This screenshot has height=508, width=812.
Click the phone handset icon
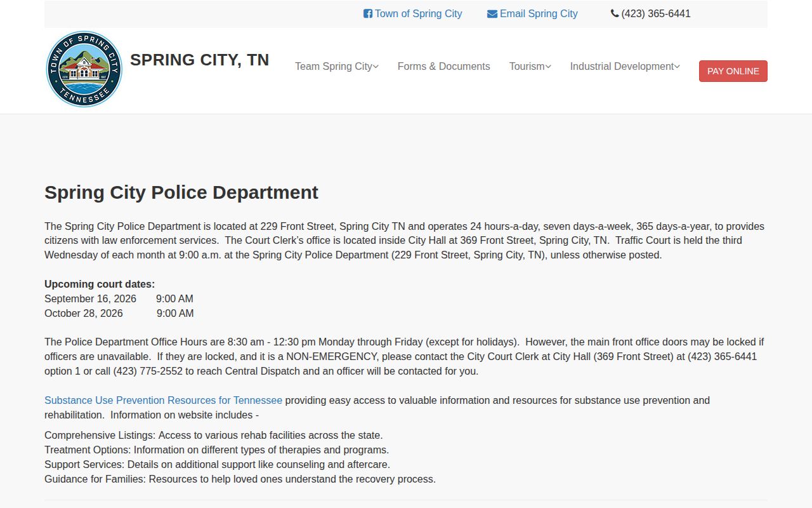(615, 13)
